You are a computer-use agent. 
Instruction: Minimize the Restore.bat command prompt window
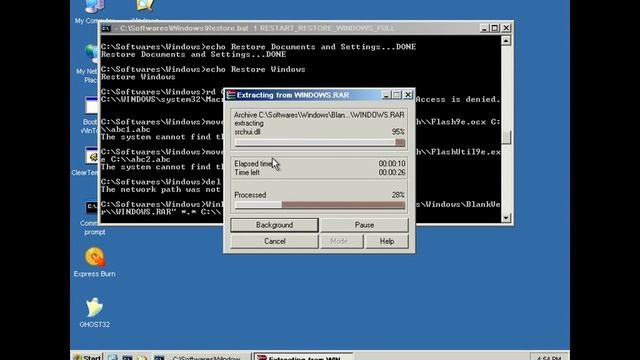tap(484, 28)
